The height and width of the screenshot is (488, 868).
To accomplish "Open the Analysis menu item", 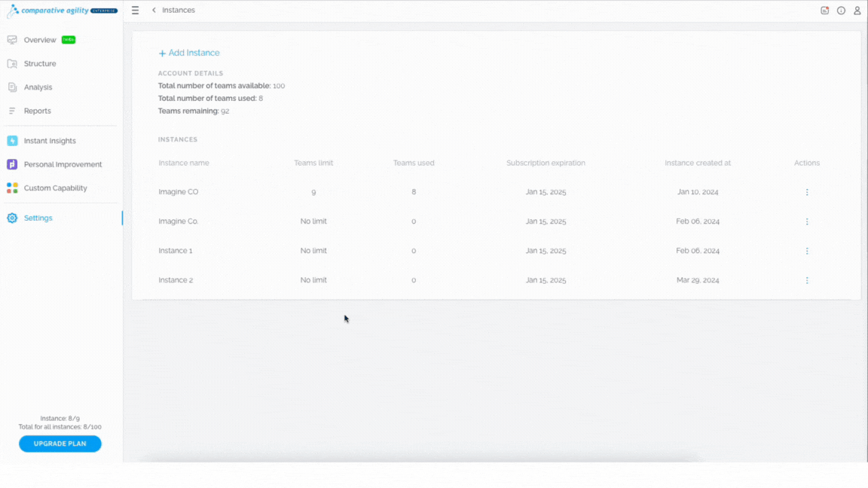I will 38,87.
